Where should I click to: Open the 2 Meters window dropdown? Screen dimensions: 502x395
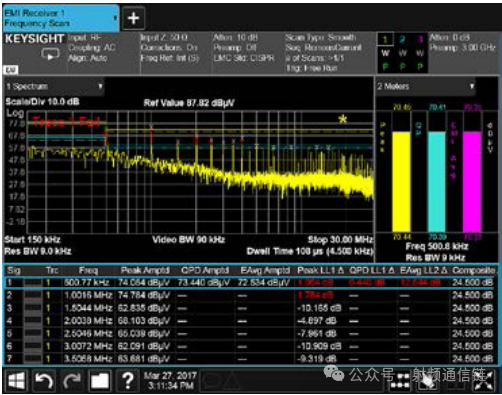(472, 86)
